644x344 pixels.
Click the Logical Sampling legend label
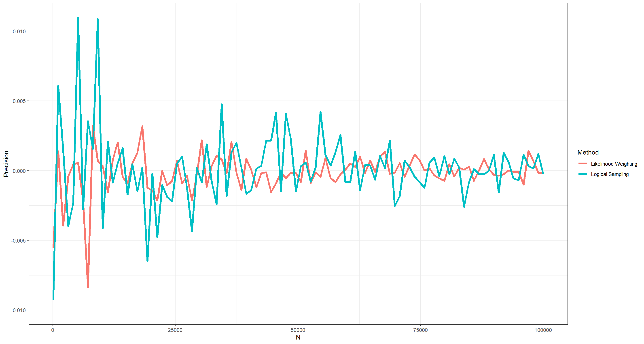610,174
